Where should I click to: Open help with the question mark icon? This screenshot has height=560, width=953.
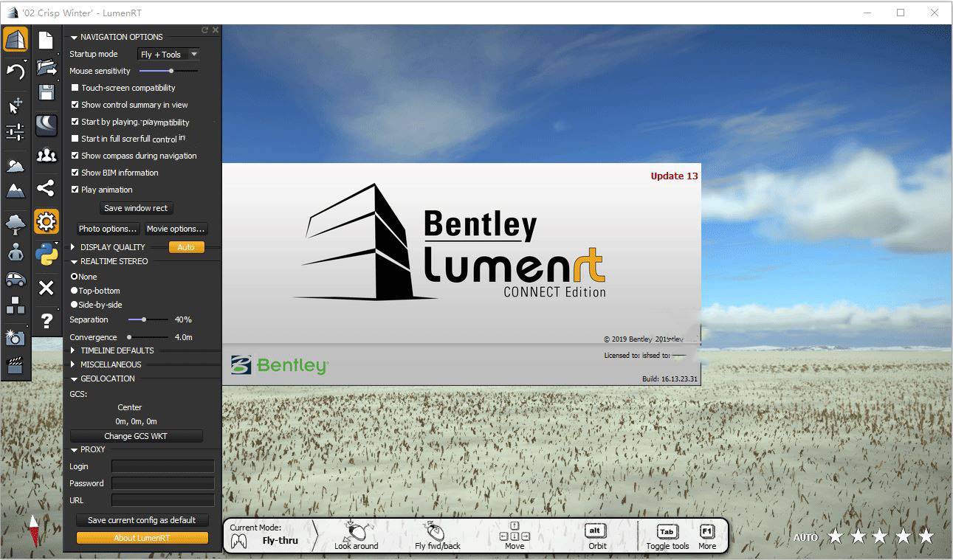pyautogui.click(x=46, y=320)
